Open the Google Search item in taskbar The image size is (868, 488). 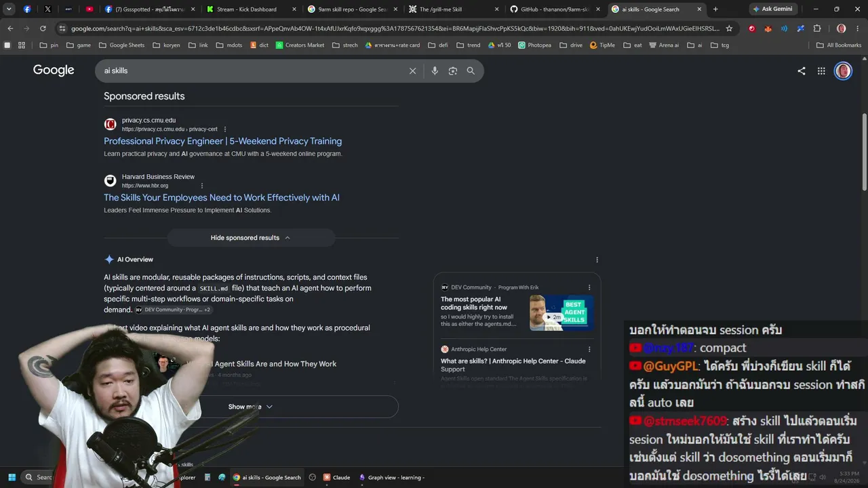[267, 477]
